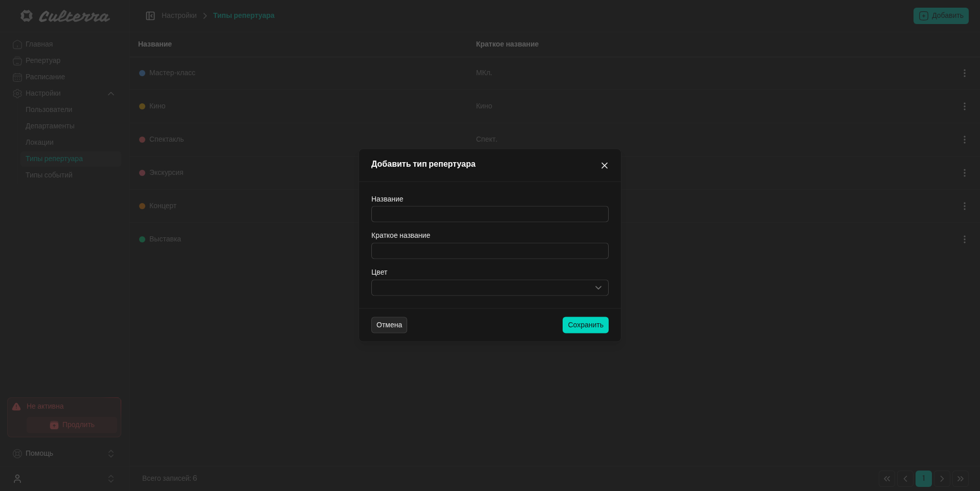The height and width of the screenshot is (491, 980).
Task: Open the Локации settings page
Action: (x=39, y=142)
